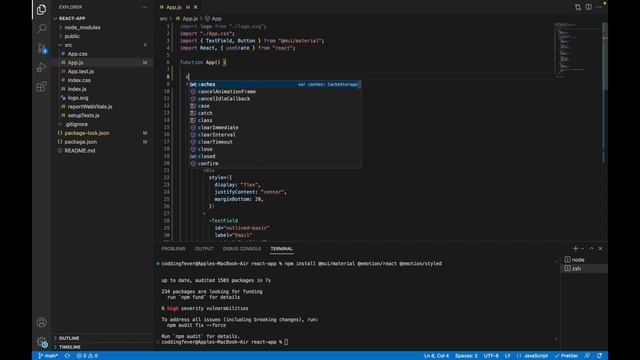640x360 pixels.
Task: Choose 'cancelAnimationFrame' autocomplete suggestion
Action: pyautogui.click(x=275, y=92)
